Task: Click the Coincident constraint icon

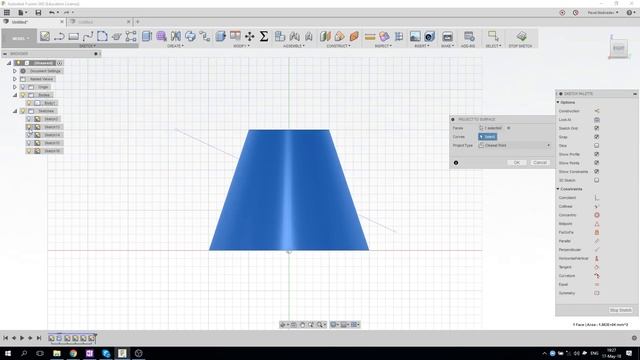Action: click(x=597, y=198)
